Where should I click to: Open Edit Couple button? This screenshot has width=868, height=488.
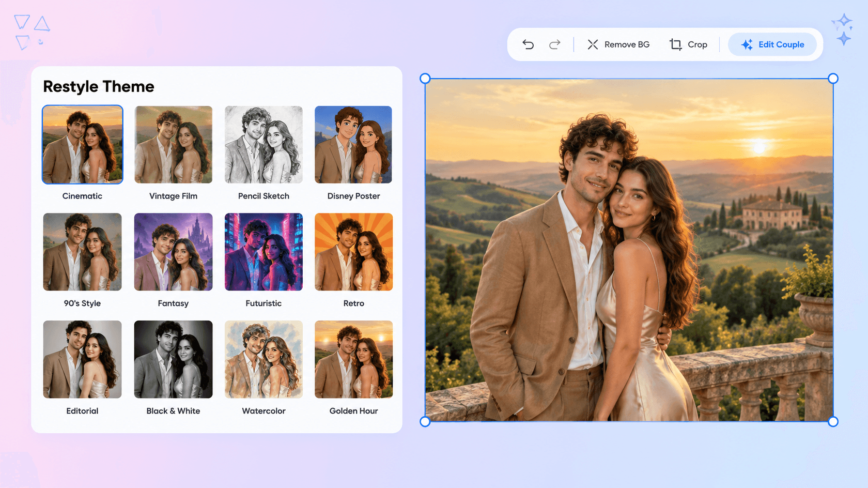tap(772, 44)
